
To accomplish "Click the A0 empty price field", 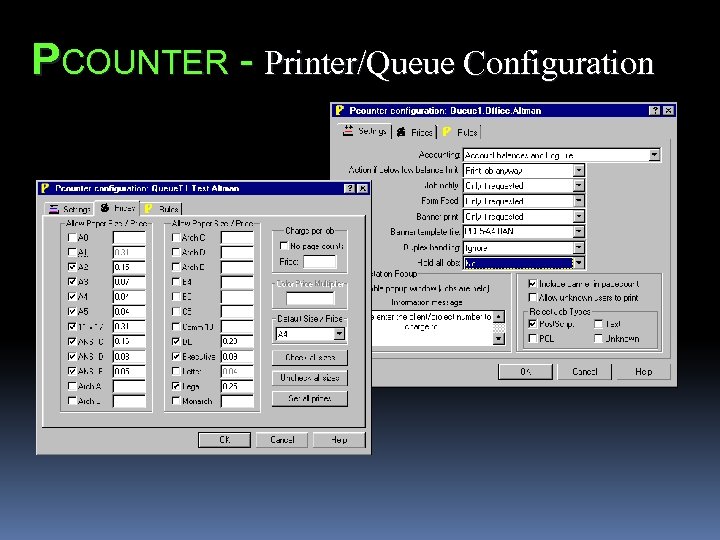I will tap(129, 237).
